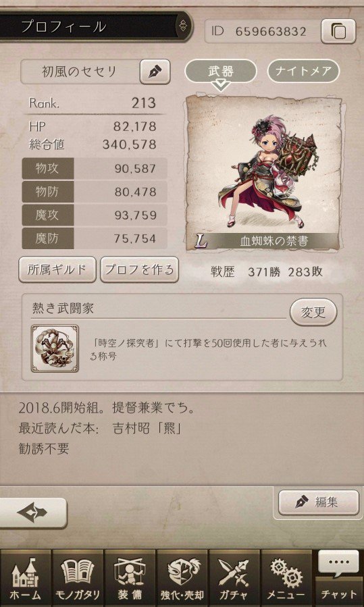Click the 変更 title change button
The width and height of the screenshot is (364, 607).
313,312
